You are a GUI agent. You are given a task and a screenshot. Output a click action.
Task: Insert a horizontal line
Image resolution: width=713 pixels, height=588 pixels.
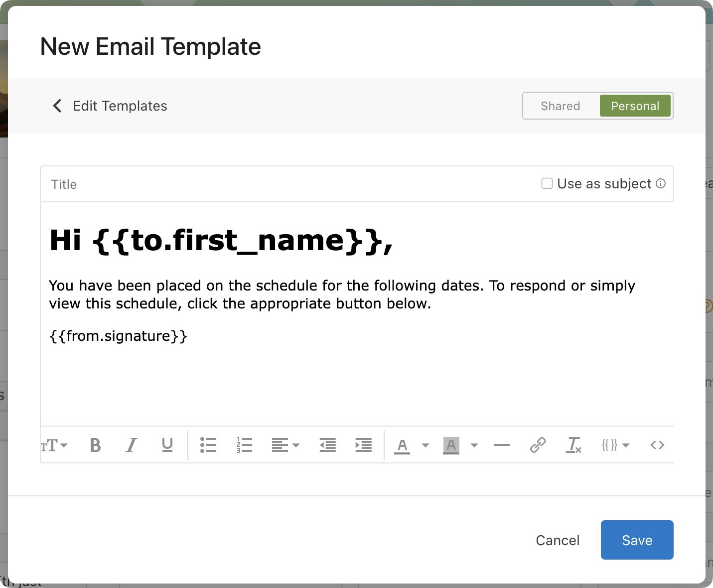(x=502, y=445)
